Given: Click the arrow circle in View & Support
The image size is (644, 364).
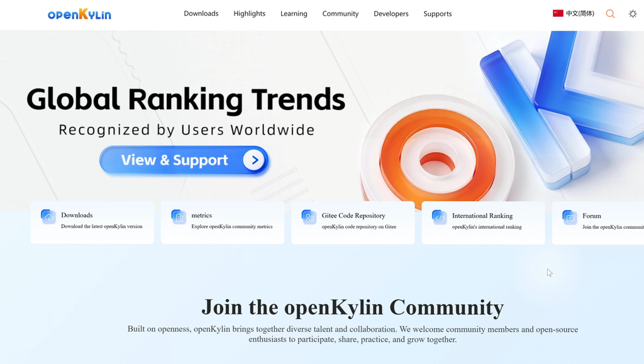Looking at the screenshot, I should (x=254, y=160).
